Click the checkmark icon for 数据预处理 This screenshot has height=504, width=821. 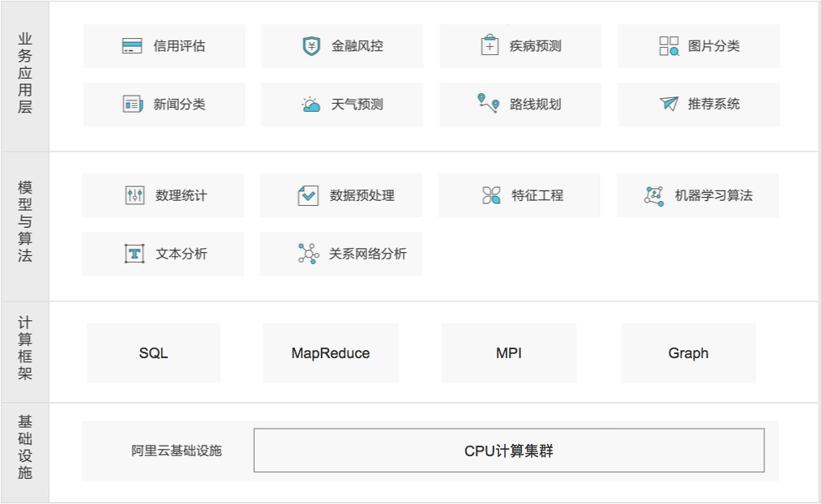pyautogui.click(x=308, y=195)
